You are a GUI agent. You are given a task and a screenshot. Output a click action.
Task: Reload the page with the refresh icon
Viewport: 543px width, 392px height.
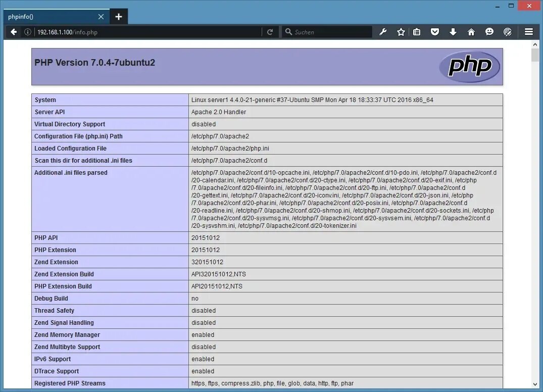[270, 31]
